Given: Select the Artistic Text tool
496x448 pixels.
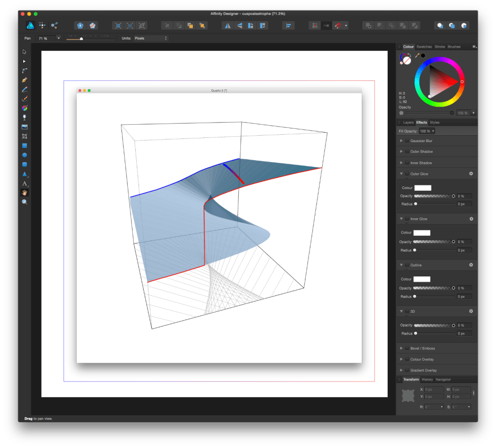Looking at the screenshot, I should [24, 182].
